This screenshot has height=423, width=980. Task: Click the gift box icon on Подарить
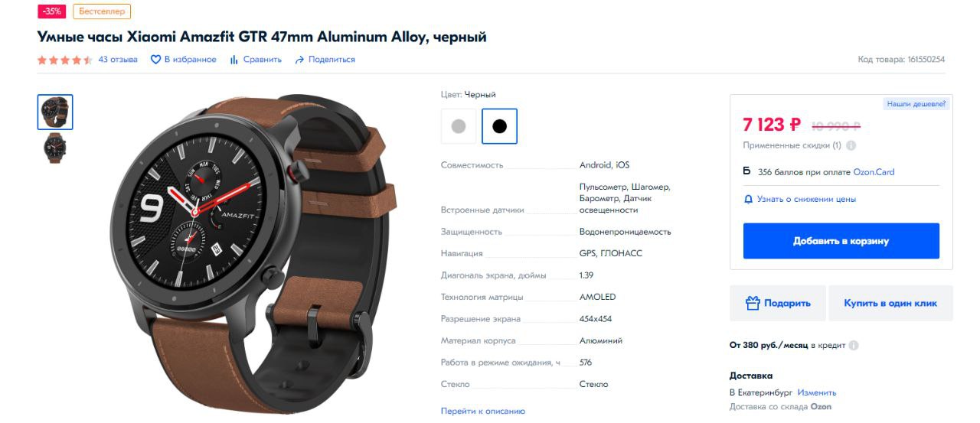tap(753, 303)
